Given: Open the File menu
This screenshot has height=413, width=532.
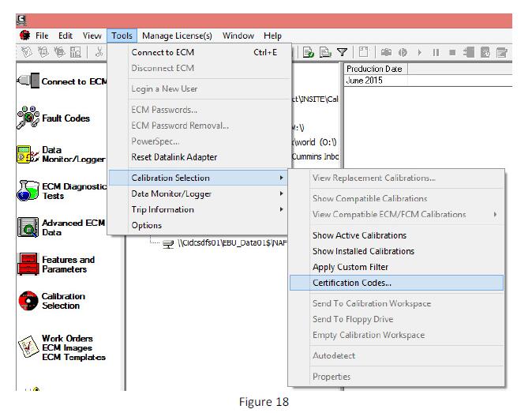Looking at the screenshot, I should tap(42, 36).
